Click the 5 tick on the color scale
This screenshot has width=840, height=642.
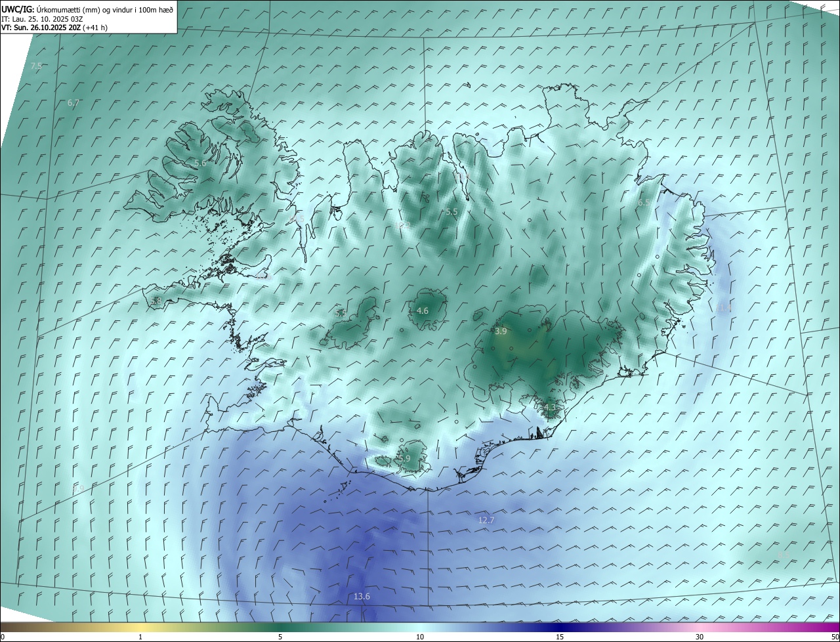coord(280,637)
